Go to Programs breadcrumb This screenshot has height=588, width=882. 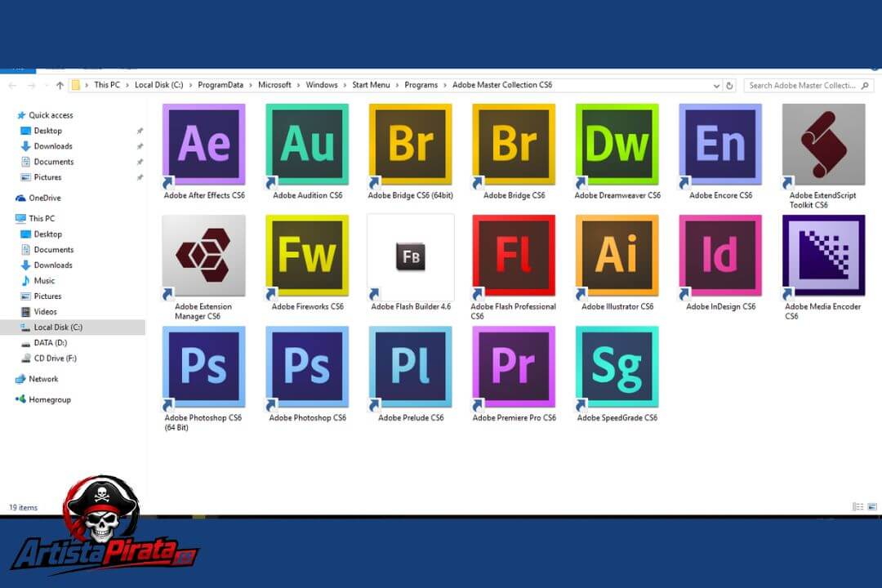tap(421, 85)
